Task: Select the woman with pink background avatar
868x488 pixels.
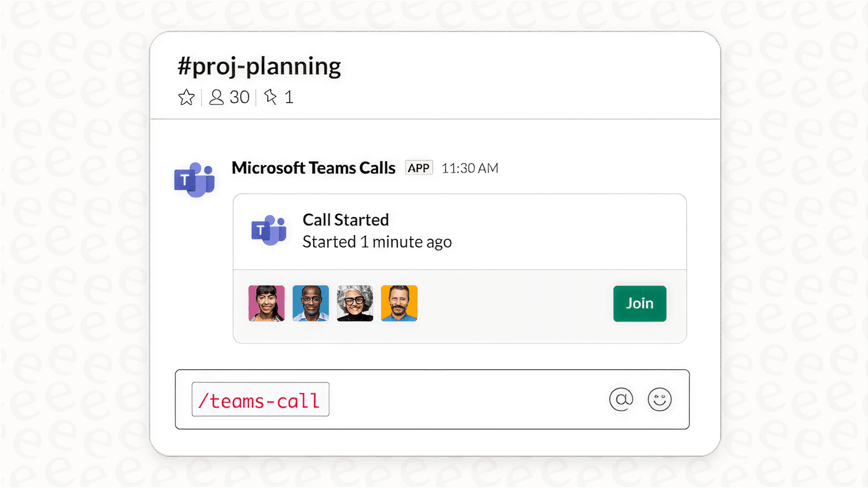Action: point(266,304)
